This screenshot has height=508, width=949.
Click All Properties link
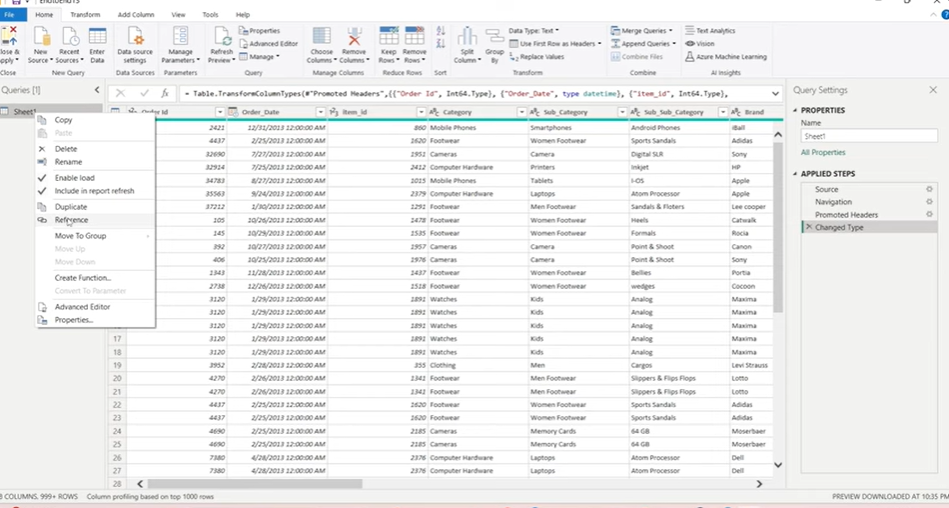point(823,153)
